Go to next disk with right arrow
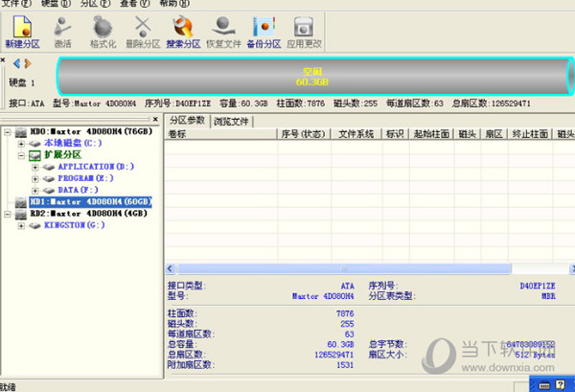Screen dimensions: 575x392 click(x=27, y=64)
